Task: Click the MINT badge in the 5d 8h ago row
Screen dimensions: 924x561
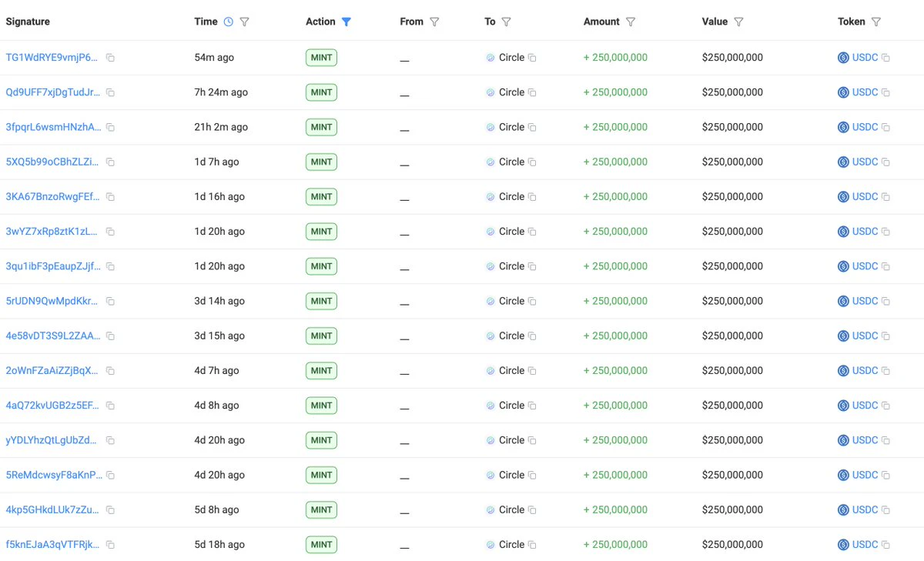Action: pyautogui.click(x=321, y=510)
